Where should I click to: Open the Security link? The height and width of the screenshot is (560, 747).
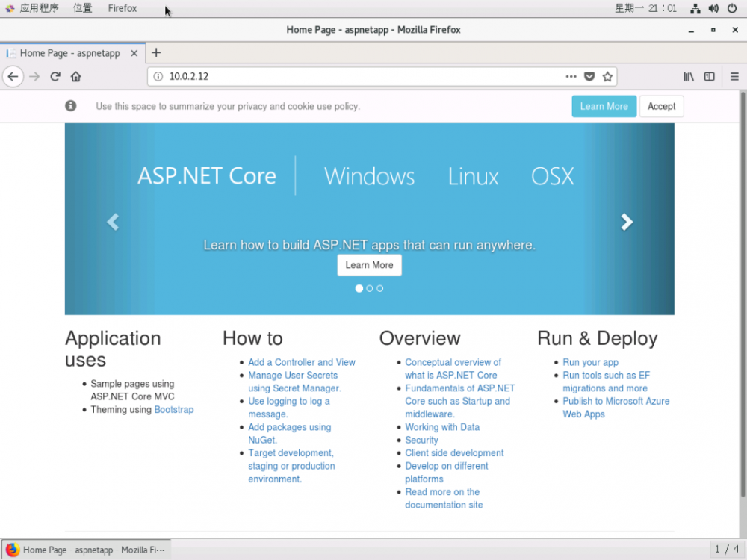(x=421, y=440)
